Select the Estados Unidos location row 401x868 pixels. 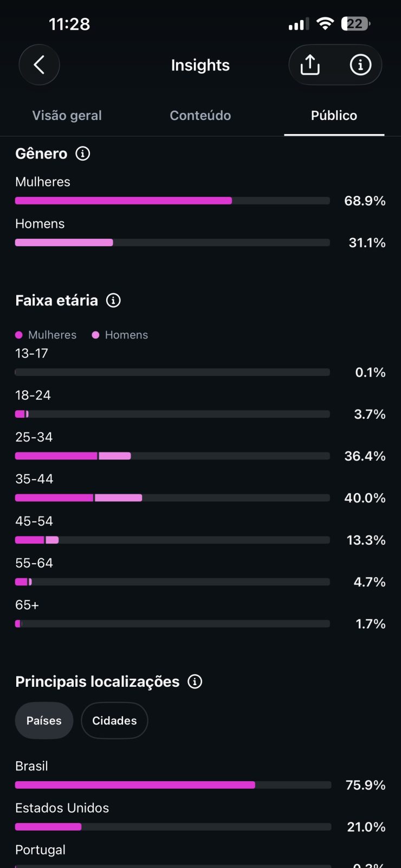tap(200, 818)
